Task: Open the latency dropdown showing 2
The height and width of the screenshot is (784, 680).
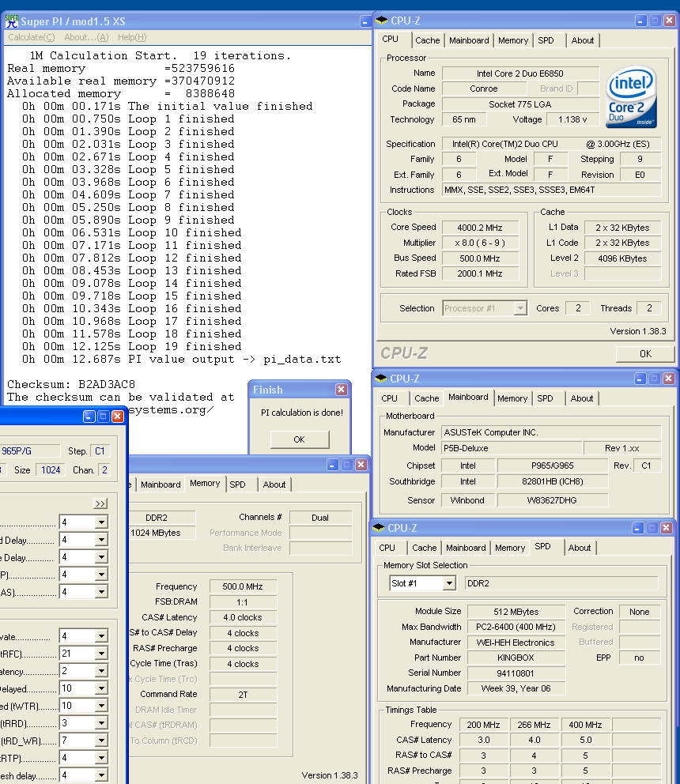Action: tap(83, 671)
